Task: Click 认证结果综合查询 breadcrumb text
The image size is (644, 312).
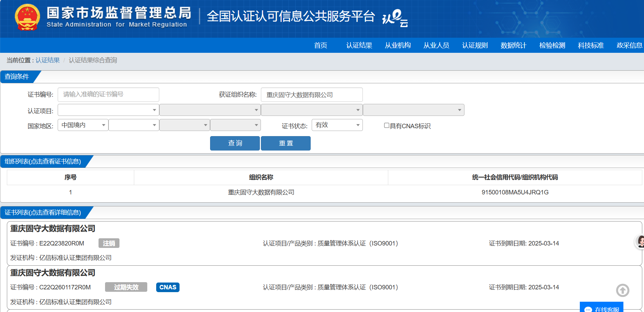Action: pos(93,60)
